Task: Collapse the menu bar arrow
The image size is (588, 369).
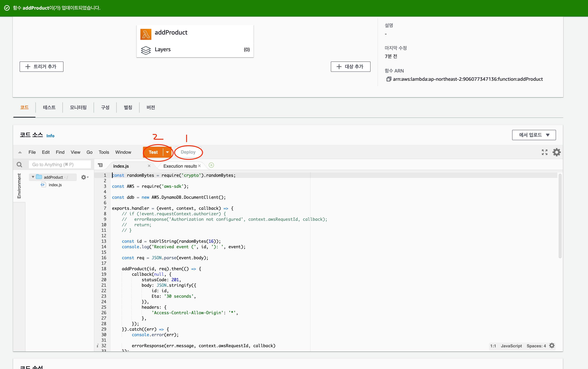Action: click(20, 152)
